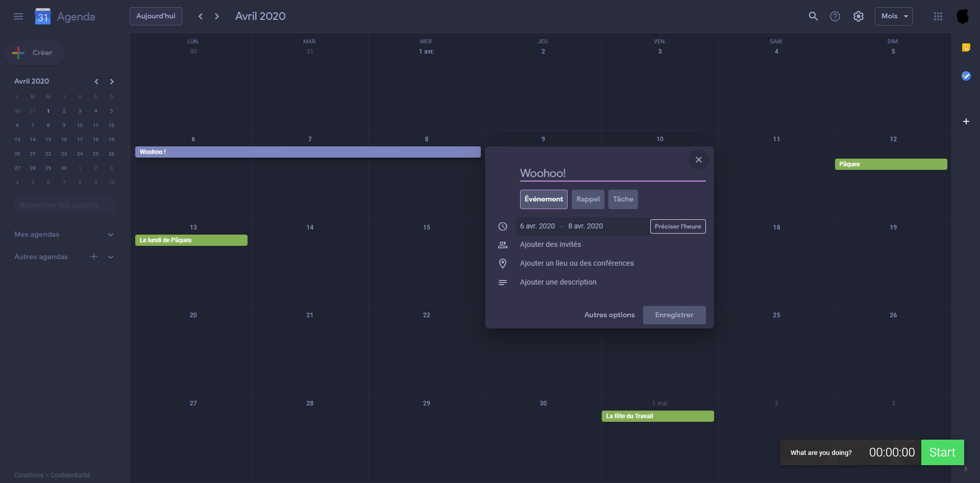Open the Google apps grid
Viewport: 980px width, 483px height.
[x=938, y=16]
